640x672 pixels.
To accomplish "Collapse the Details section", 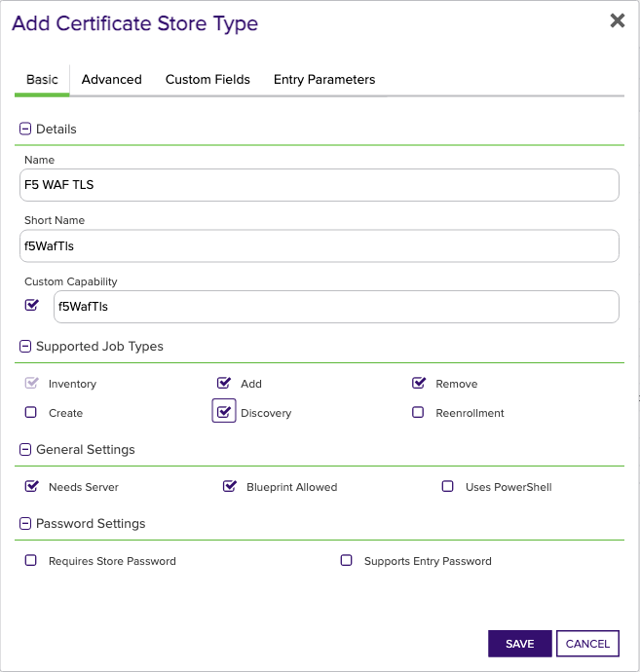I will [x=25, y=129].
